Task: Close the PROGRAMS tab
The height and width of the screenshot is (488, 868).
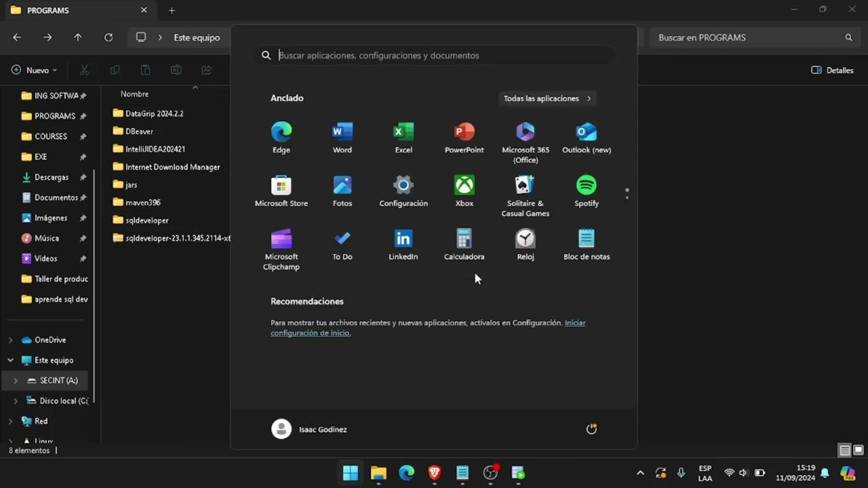Action: click(144, 10)
